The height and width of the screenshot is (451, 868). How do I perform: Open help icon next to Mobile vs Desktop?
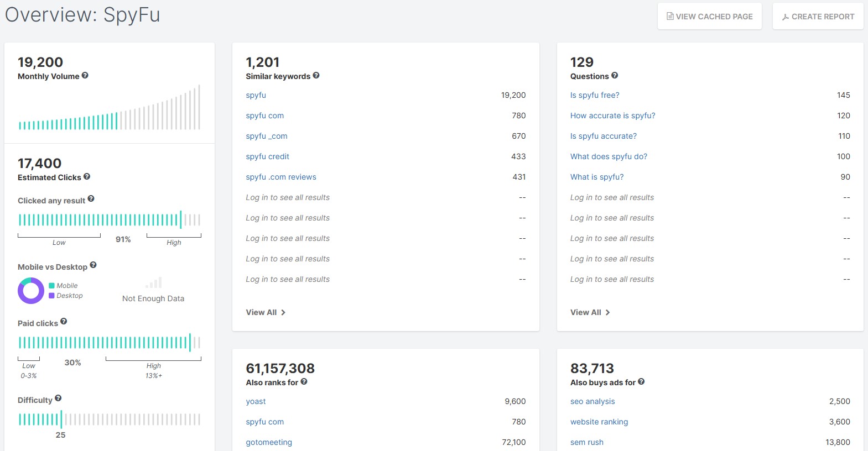(x=93, y=265)
